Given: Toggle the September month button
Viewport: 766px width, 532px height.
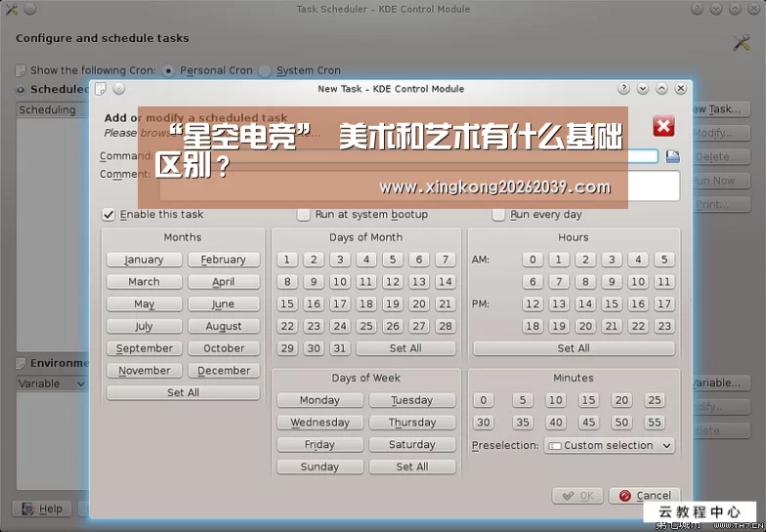Looking at the screenshot, I should (145, 348).
